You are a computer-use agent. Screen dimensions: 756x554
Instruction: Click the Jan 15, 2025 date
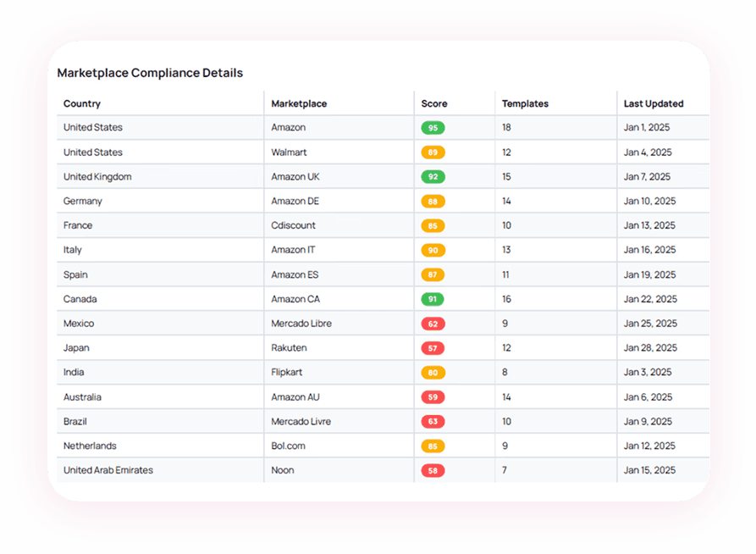pyautogui.click(x=649, y=470)
